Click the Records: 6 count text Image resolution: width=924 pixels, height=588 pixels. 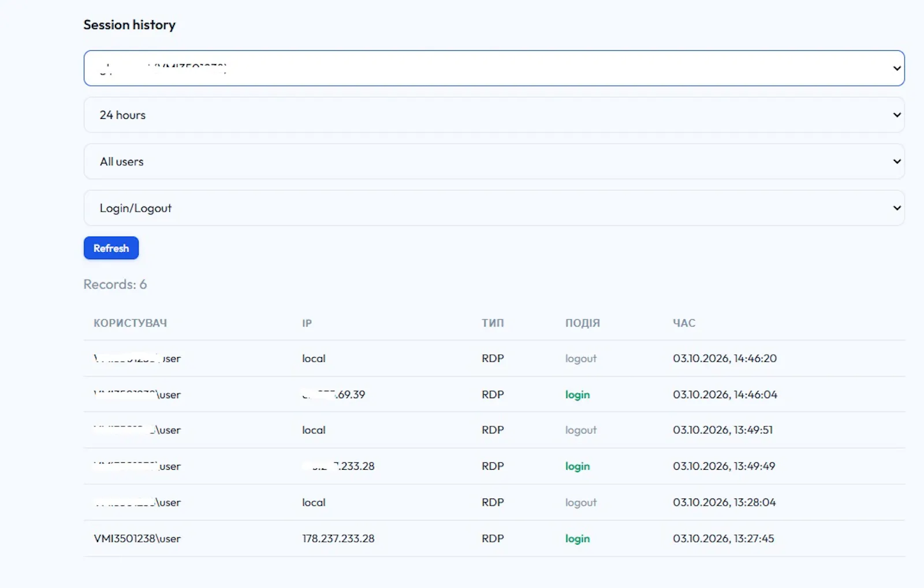(115, 284)
